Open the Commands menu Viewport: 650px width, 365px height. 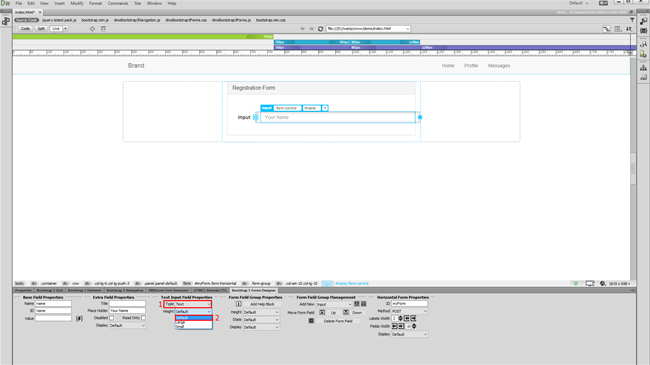(118, 3)
